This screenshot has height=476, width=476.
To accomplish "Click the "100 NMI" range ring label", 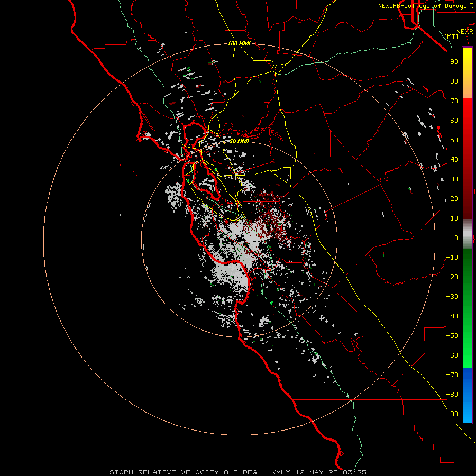I will 239,43.
